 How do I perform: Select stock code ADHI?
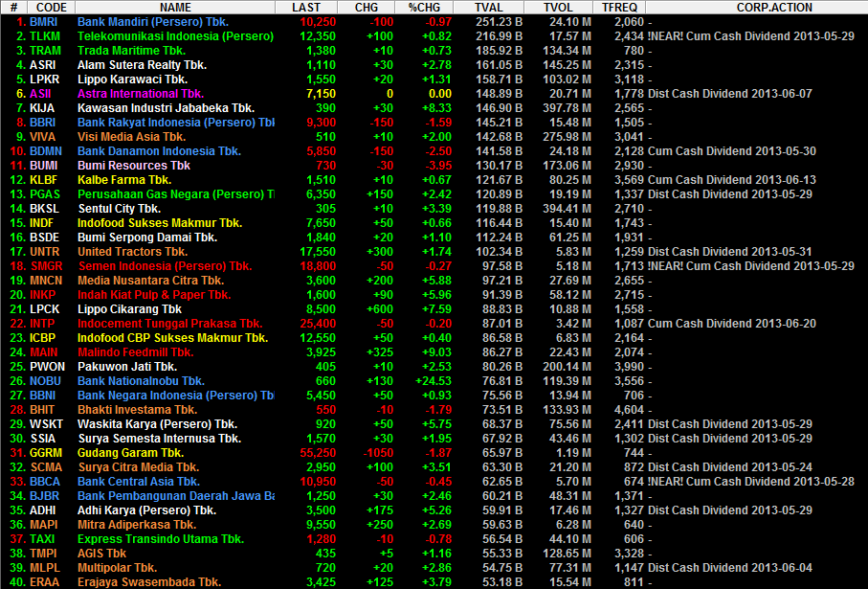coord(43,512)
